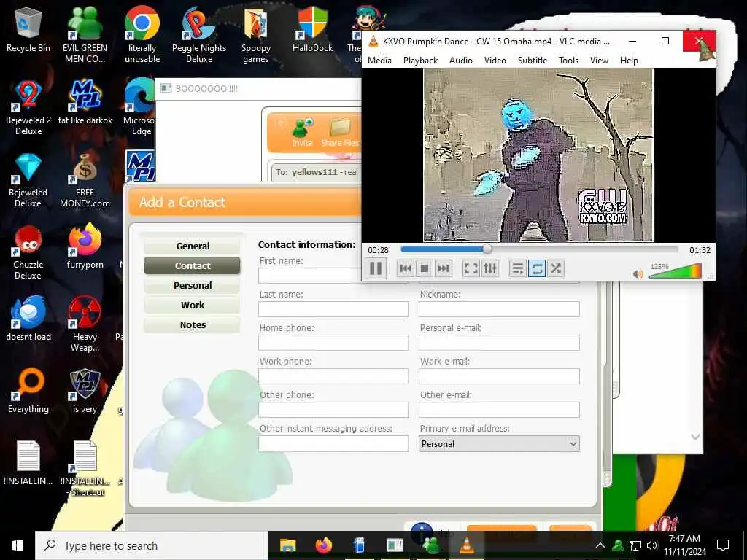Click the Windows Start button

[18, 545]
